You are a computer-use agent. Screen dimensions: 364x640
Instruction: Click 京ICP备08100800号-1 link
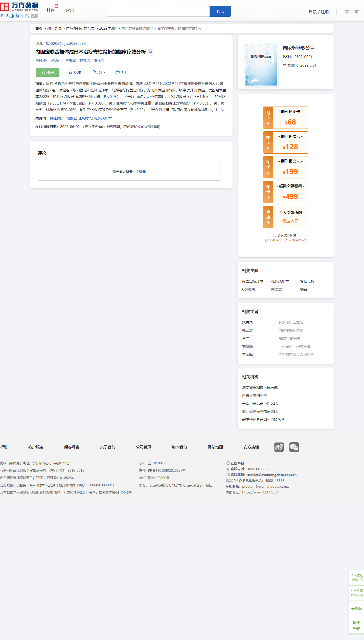point(156,478)
